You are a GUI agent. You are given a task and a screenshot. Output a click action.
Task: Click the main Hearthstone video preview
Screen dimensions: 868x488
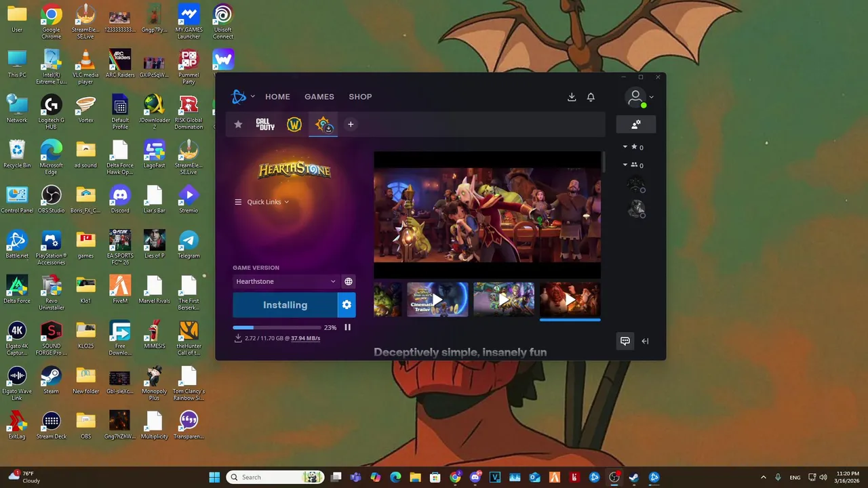click(487, 215)
